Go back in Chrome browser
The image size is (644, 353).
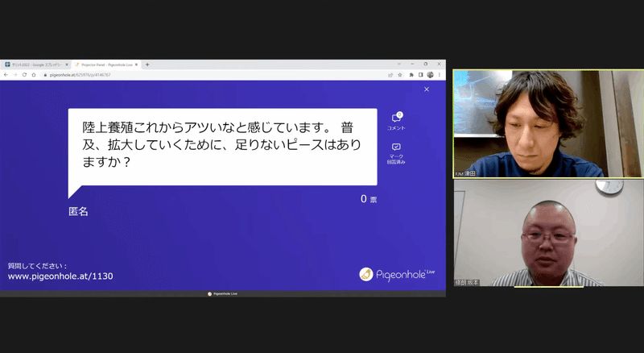[x=6, y=75]
